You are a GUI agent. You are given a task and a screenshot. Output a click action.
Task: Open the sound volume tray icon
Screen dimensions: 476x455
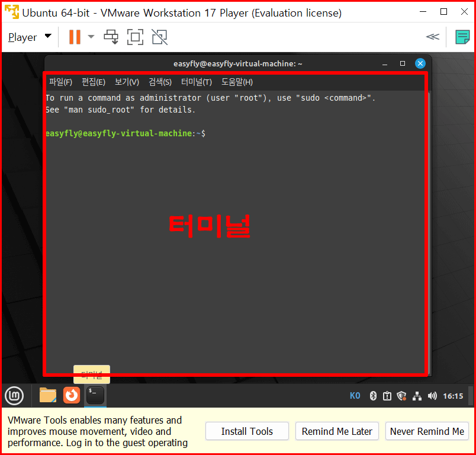[432, 396]
